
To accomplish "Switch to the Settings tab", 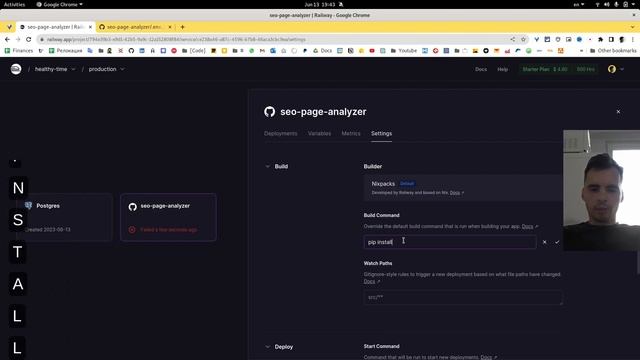I will pos(381,133).
